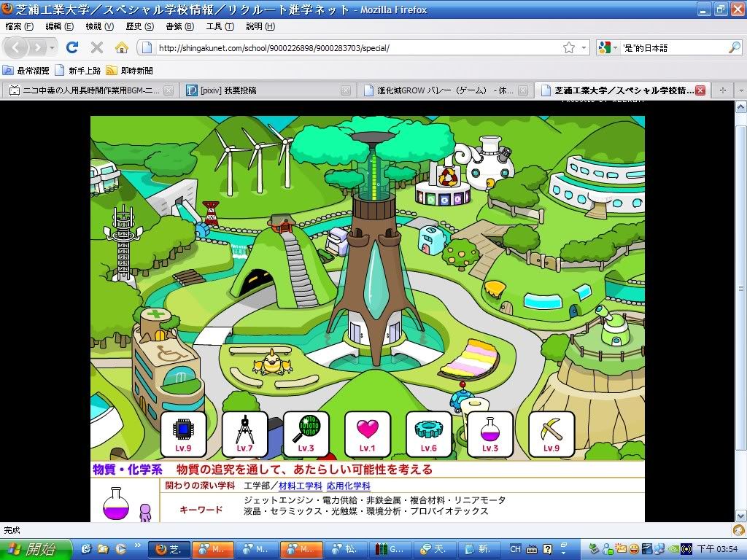Click the Google search input field
Screen dimensions: 747x560
click(673, 47)
